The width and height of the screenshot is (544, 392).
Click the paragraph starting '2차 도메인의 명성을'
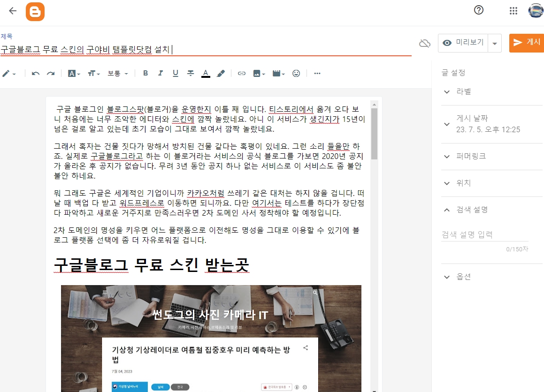(207, 235)
